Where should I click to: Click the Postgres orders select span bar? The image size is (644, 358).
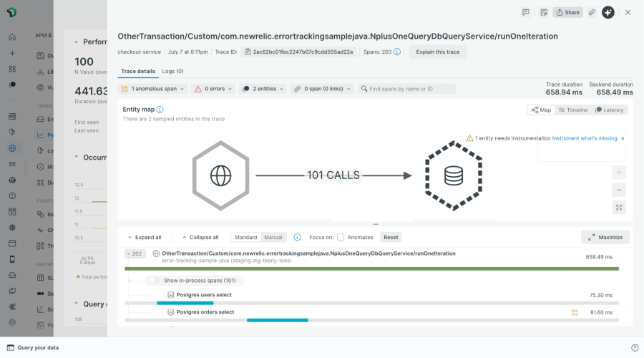point(277,320)
